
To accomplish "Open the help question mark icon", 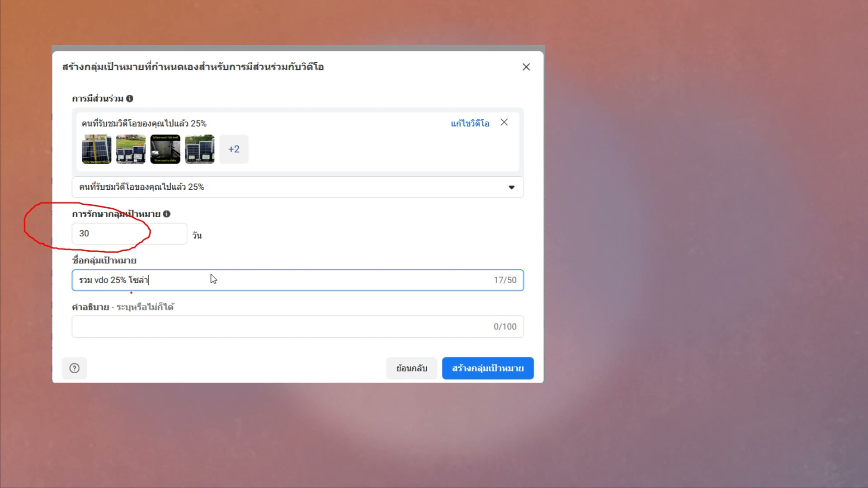I will coord(75,368).
